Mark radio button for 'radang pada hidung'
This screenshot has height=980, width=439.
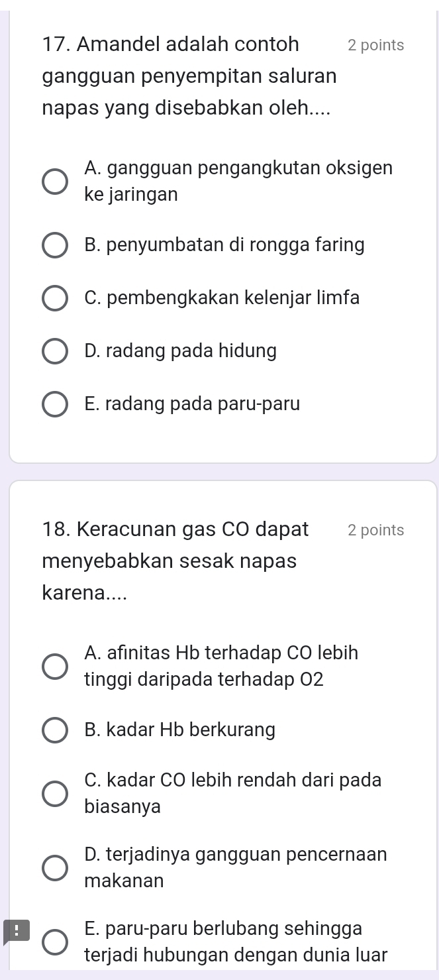pos(55,351)
